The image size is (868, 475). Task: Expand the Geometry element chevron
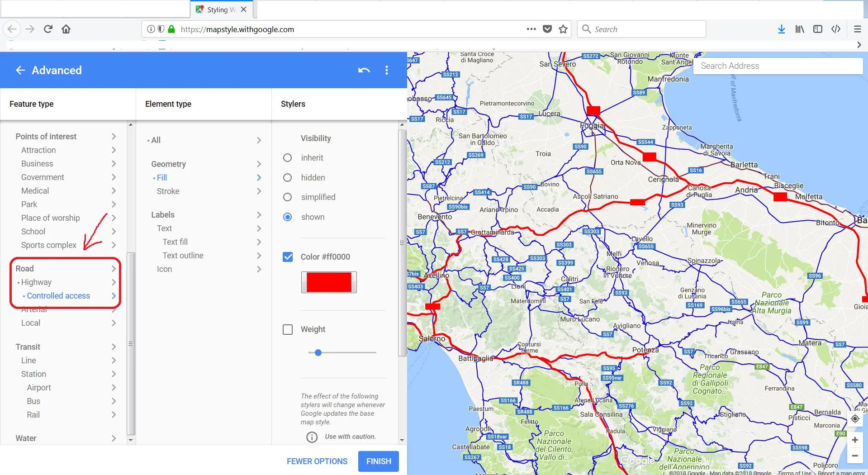[x=259, y=164]
